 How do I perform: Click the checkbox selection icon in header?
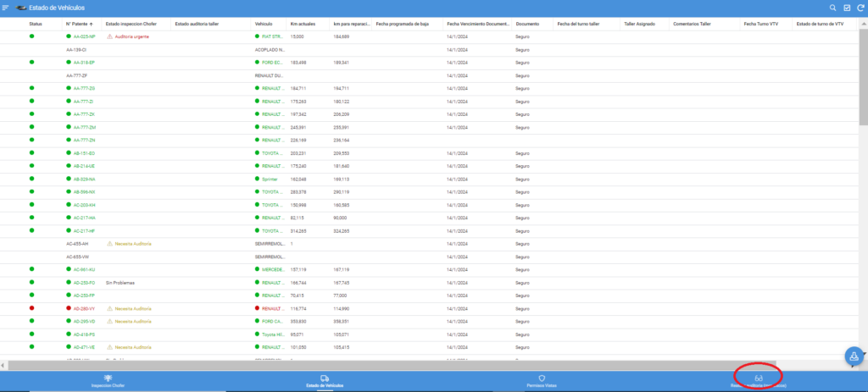pos(846,8)
